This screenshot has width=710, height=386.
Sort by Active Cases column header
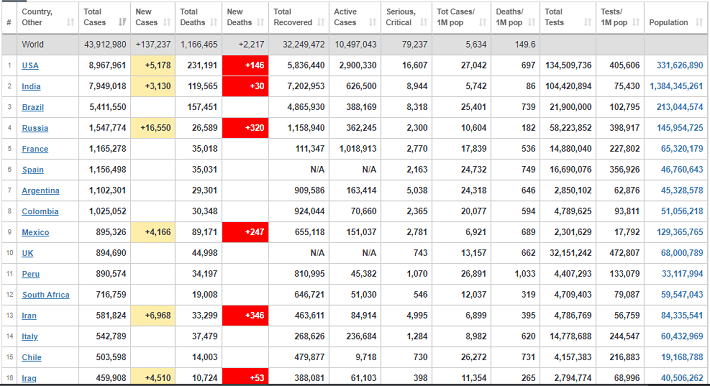355,17
